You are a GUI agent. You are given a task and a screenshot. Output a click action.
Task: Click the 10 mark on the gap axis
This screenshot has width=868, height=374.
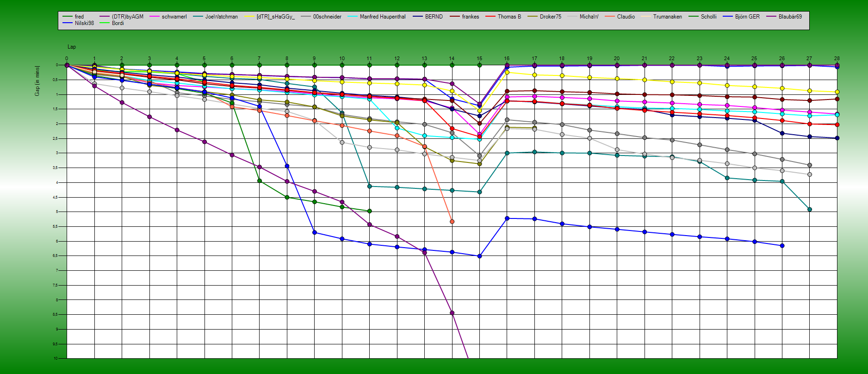tap(56, 359)
